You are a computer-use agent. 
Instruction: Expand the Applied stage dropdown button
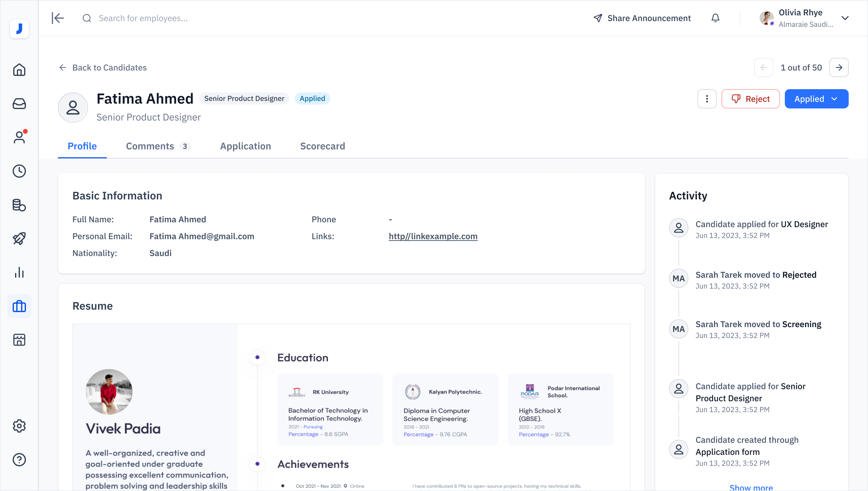816,99
